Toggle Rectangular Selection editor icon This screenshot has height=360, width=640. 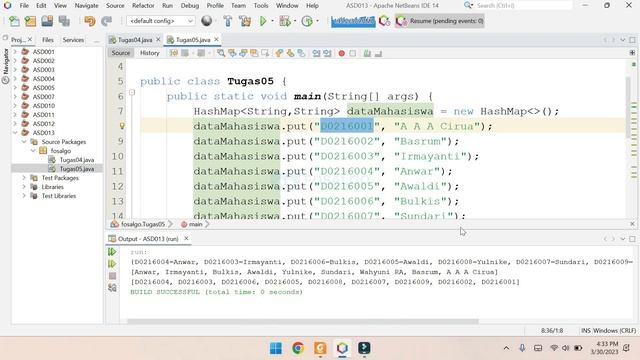coord(265,53)
